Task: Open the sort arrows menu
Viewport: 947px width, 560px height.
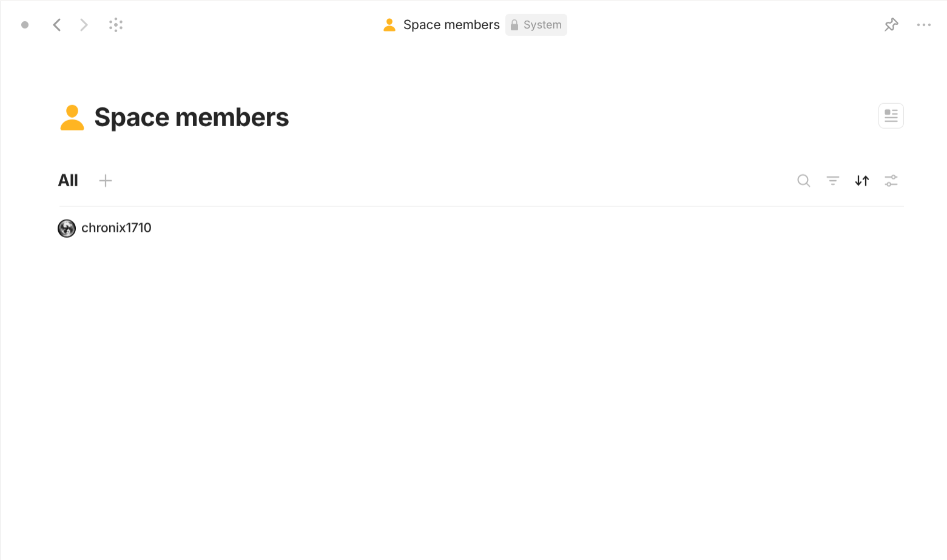Action: pos(861,181)
